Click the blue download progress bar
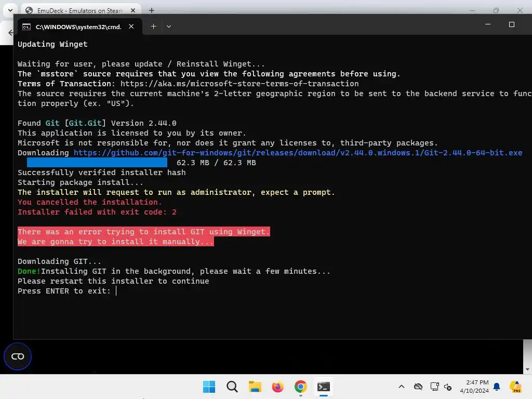 click(97, 163)
